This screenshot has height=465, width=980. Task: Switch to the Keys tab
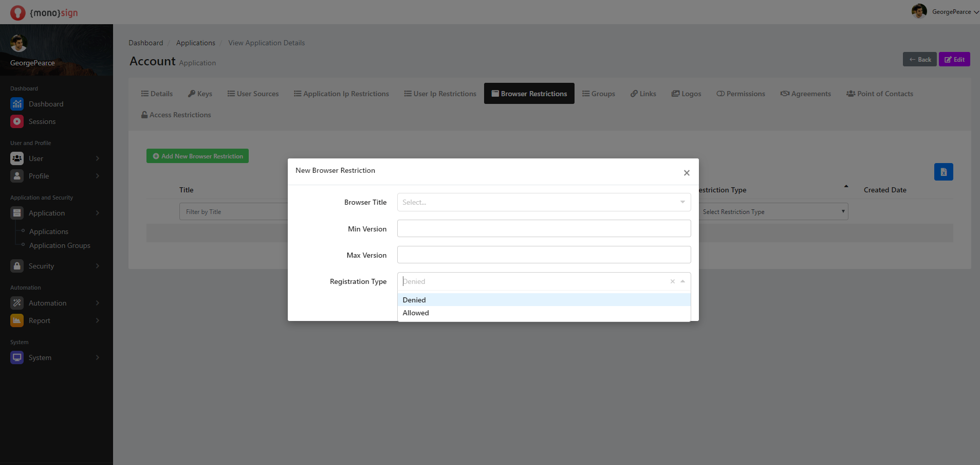pyautogui.click(x=200, y=94)
